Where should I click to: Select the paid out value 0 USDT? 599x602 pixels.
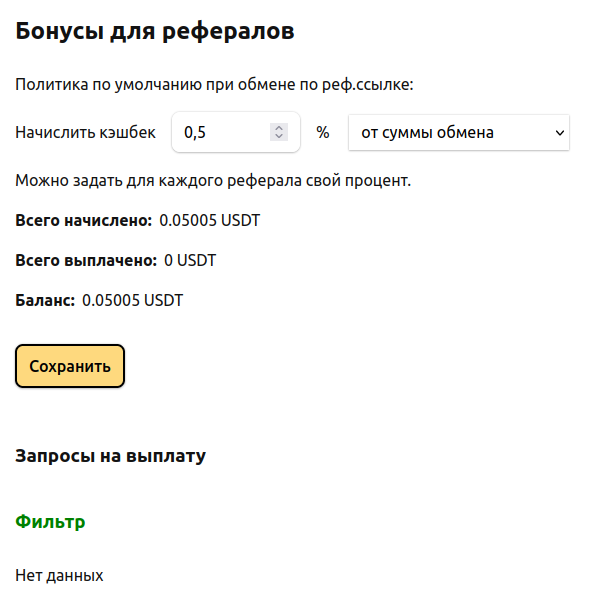[x=190, y=260]
